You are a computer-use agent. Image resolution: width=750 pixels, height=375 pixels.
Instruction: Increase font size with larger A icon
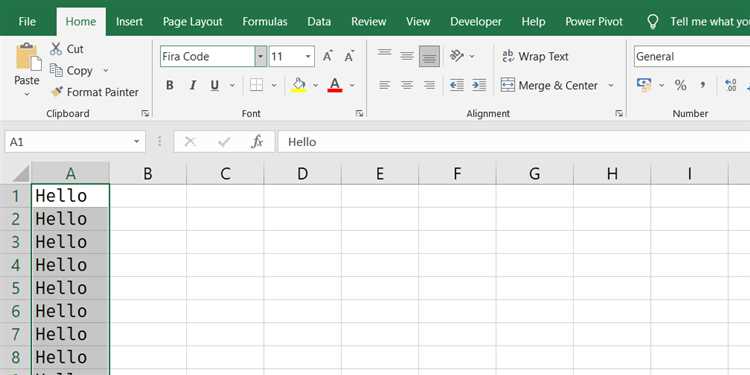[328, 56]
